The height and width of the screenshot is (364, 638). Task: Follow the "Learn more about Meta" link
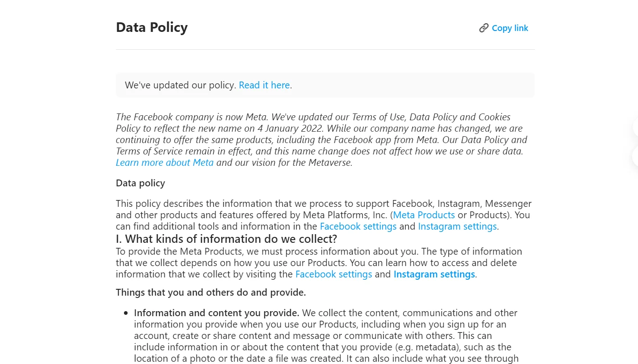tap(165, 162)
